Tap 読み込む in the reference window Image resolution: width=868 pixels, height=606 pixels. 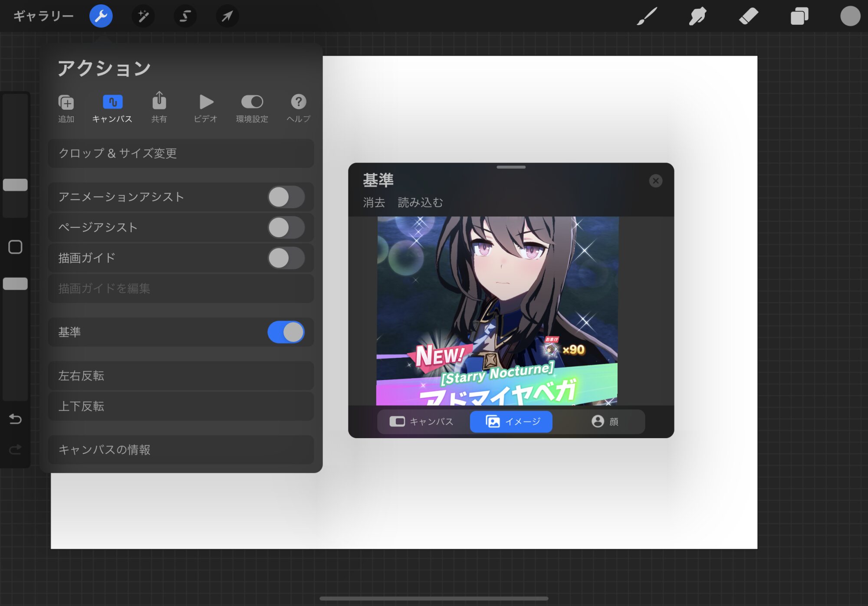click(x=420, y=203)
